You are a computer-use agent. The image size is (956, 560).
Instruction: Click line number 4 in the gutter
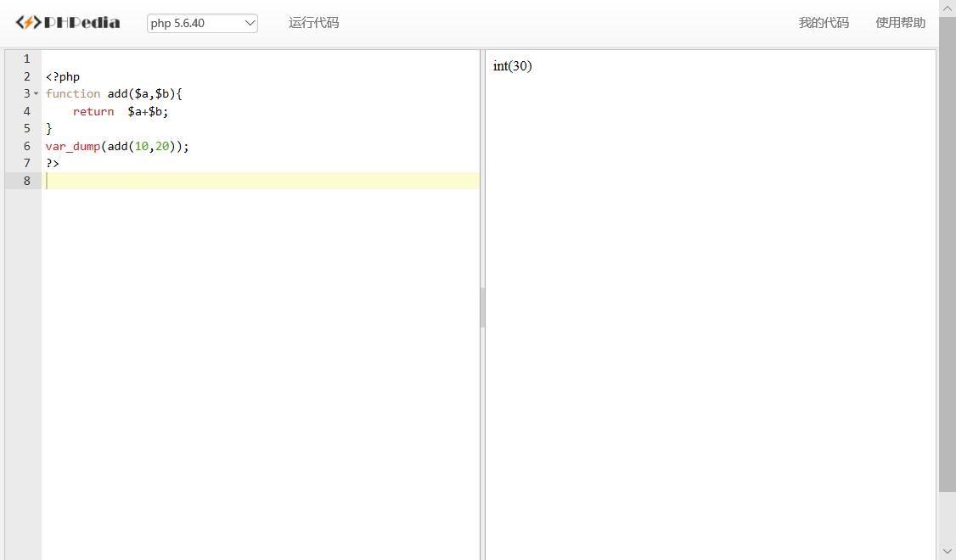[27, 111]
